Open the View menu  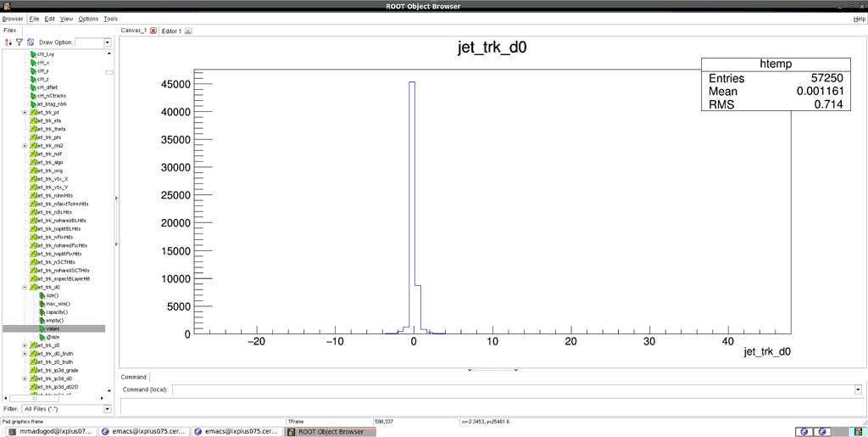click(x=66, y=19)
